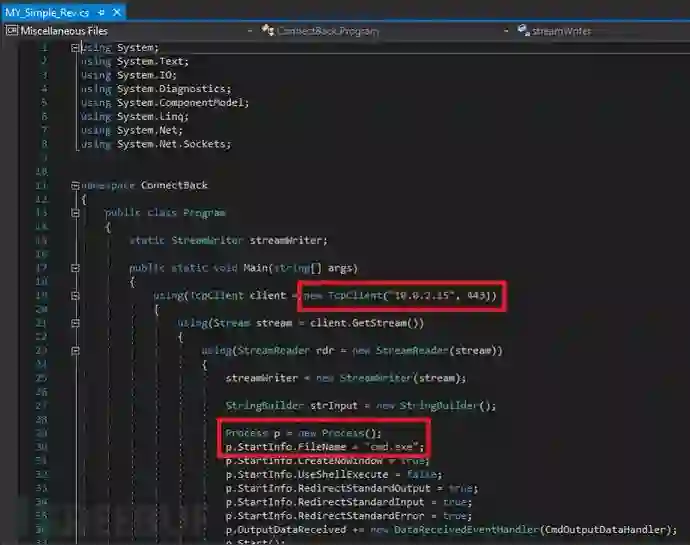690x545 pixels.
Task: Collapse the using directives block at line 1
Action: (75, 48)
